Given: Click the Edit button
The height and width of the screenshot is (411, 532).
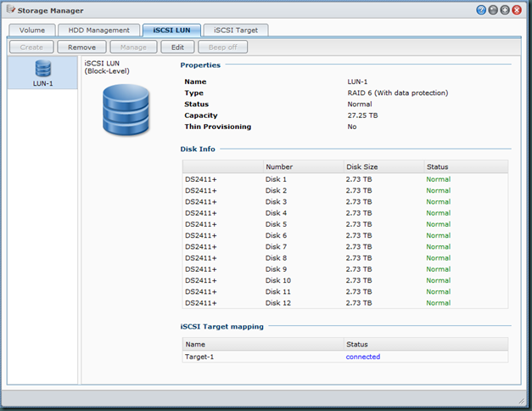Looking at the screenshot, I should 177,48.
